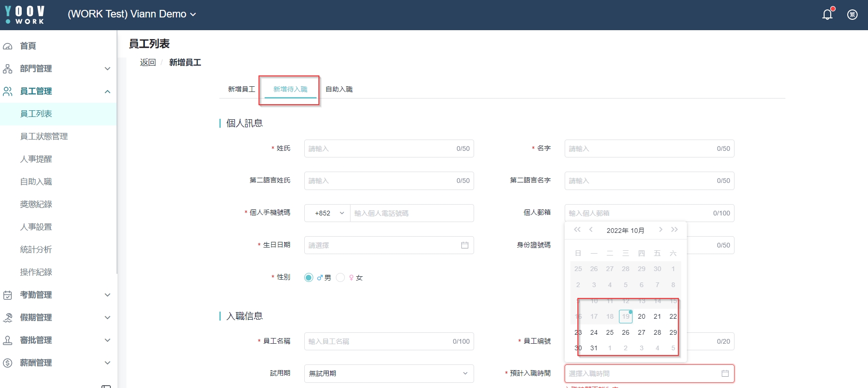Open the birthday date calendar icon
Viewport: 868px width, 388px height.
click(x=465, y=245)
